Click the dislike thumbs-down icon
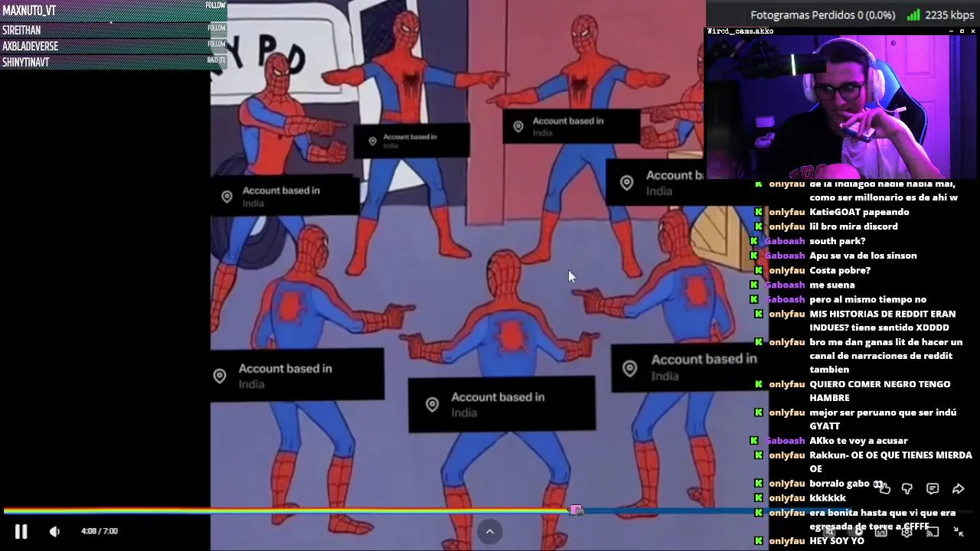 907,488
